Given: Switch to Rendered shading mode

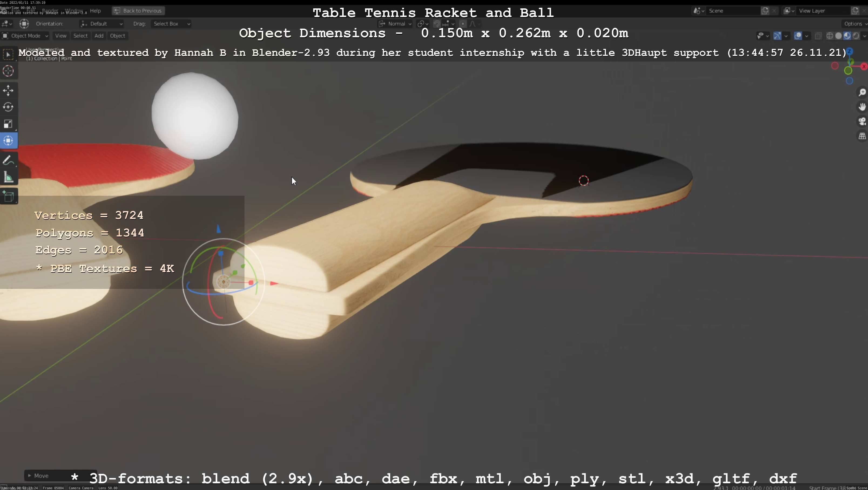Looking at the screenshot, I should tap(856, 36).
